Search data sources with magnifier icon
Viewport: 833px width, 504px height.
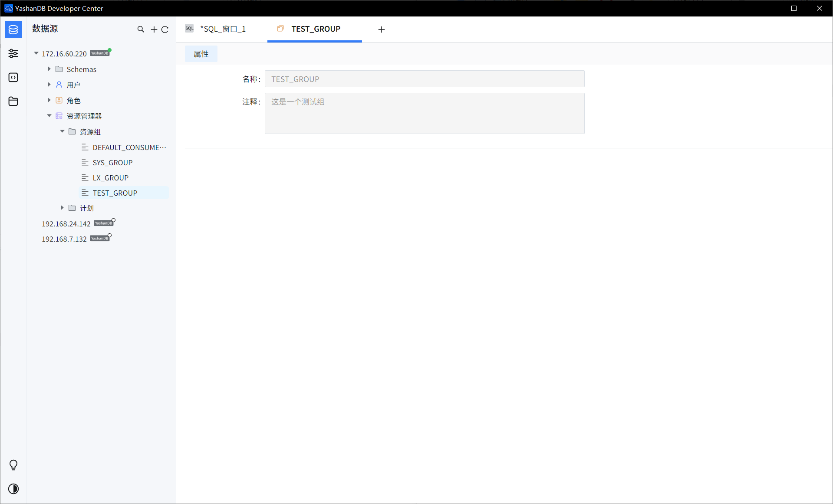(x=141, y=29)
